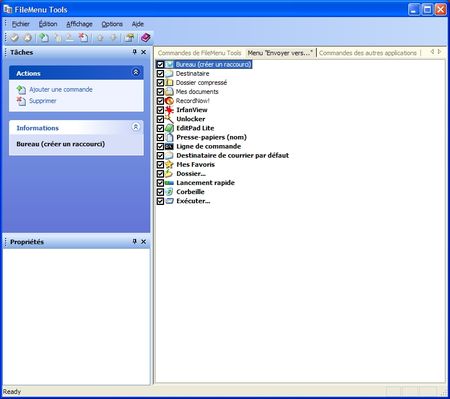
Task: Toggle the Mes Favoris checkbox
Action: click(x=160, y=164)
